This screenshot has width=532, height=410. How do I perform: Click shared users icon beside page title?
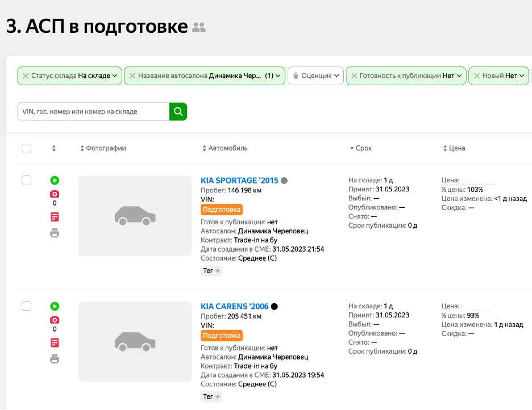click(x=199, y=27)
